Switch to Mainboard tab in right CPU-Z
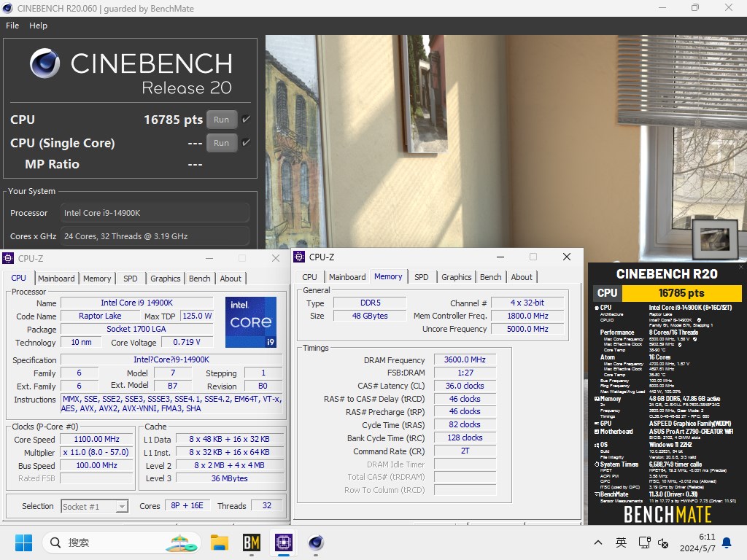The image size is (747, 560). pos(347,277)
